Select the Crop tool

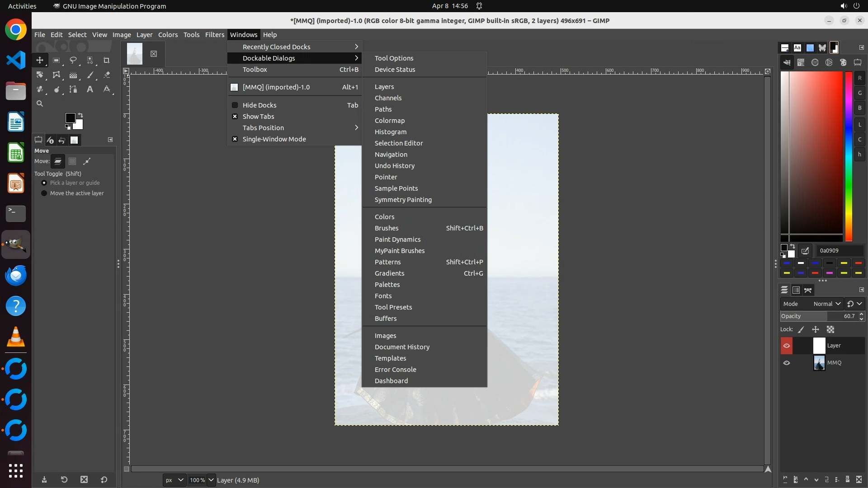point(107,60)
